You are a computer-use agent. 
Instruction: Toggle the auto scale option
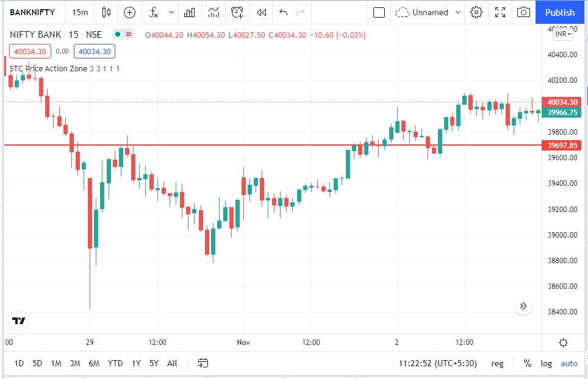click(x=568, y=363)
